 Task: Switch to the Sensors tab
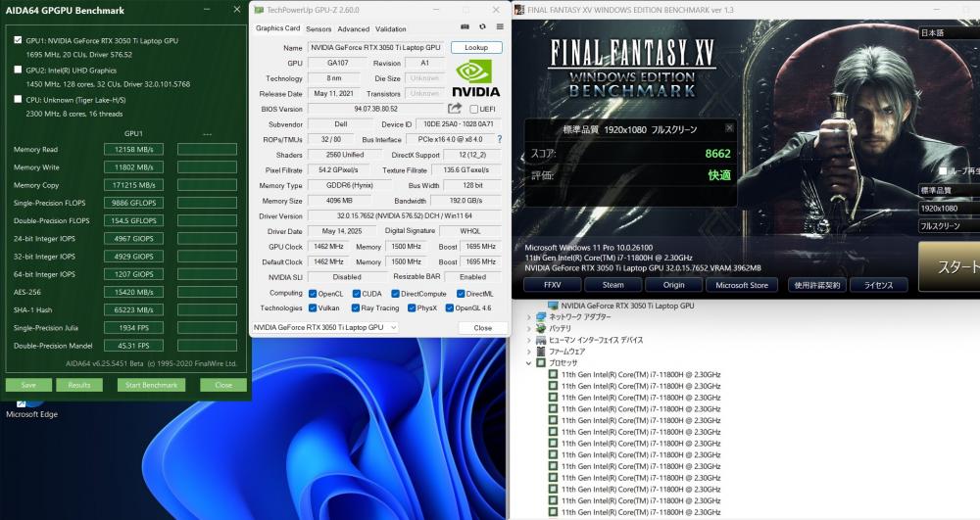318,28
